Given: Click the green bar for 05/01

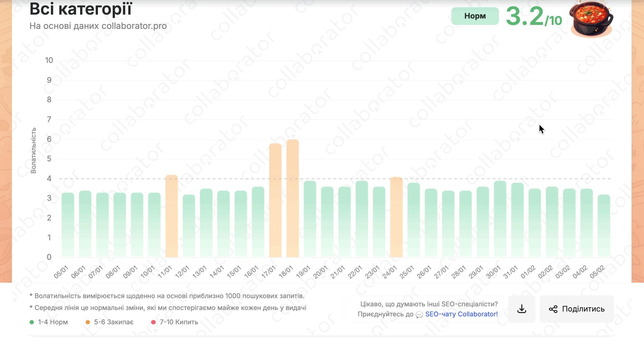Looking at the screenshot, I should pos(68,225).
